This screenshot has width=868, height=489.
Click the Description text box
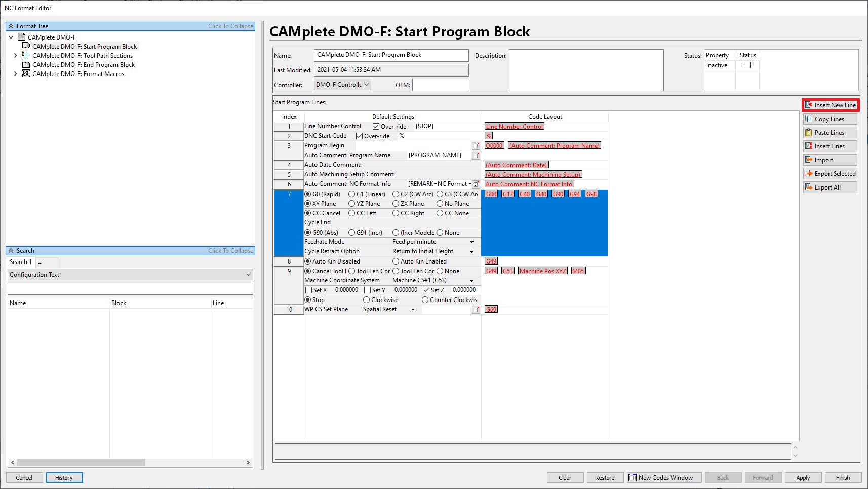click(x=586, y=70)
